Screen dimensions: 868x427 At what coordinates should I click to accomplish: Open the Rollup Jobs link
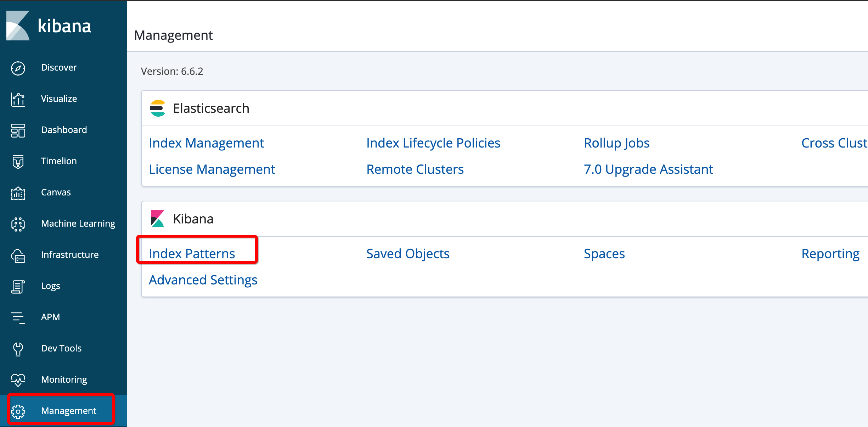617,143
